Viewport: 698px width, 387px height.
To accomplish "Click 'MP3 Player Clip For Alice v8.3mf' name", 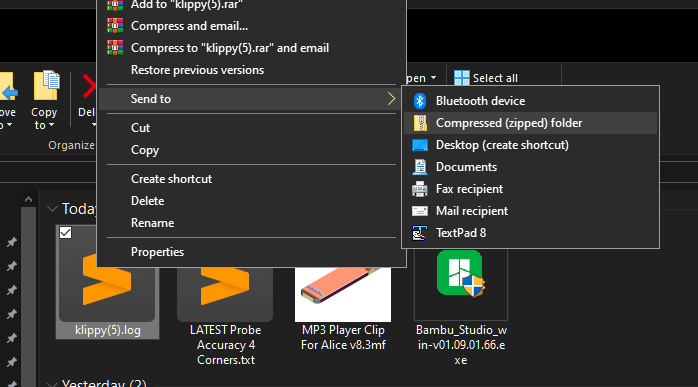I will tap(343, 338).
